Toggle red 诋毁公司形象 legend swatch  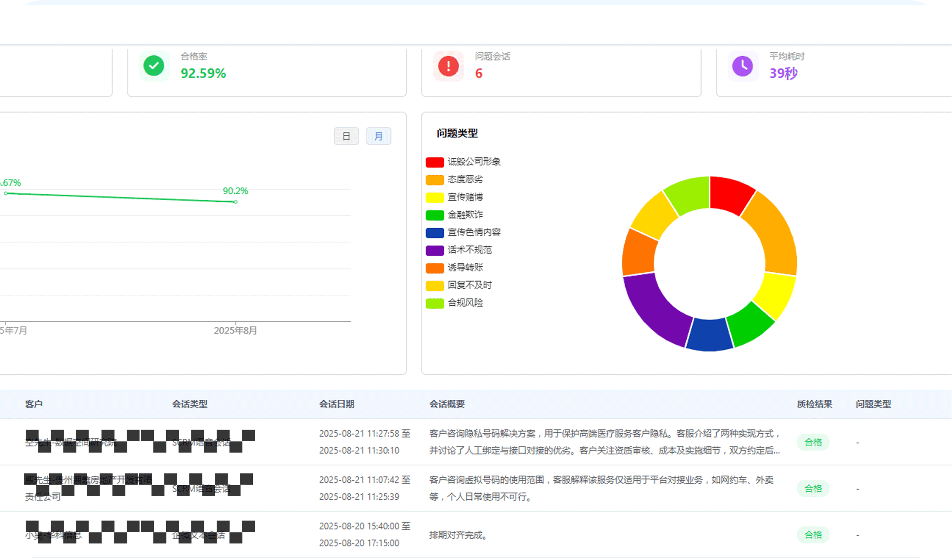(434, 162)
